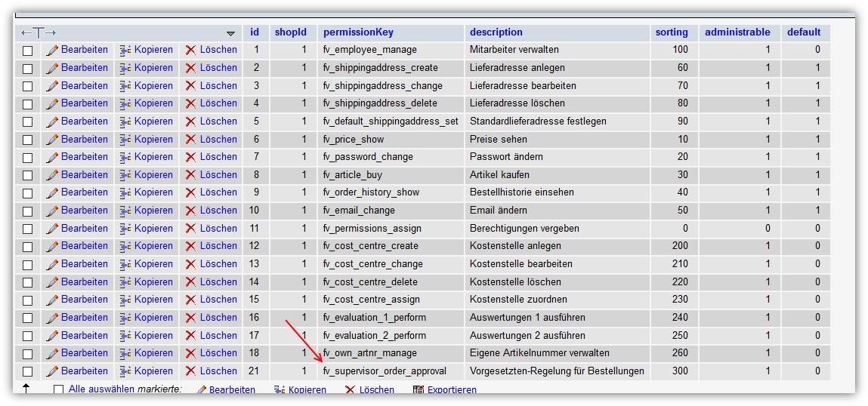
Task: Click the 'Vorgesetzten-Regelung für Bestellungen' description cell
Action: point(557,371)
